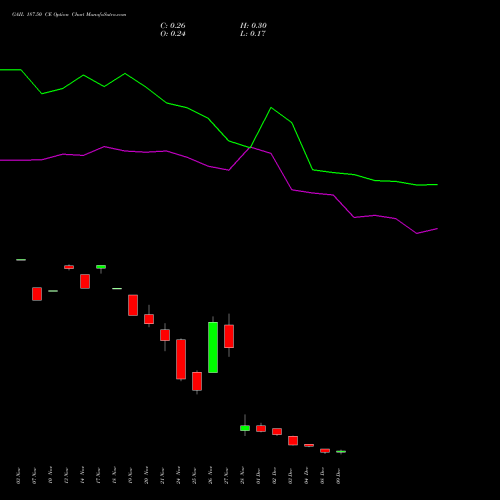Click the red candle for 19 Nov
This screenshot has width=500, height=500.
point(133,305)
